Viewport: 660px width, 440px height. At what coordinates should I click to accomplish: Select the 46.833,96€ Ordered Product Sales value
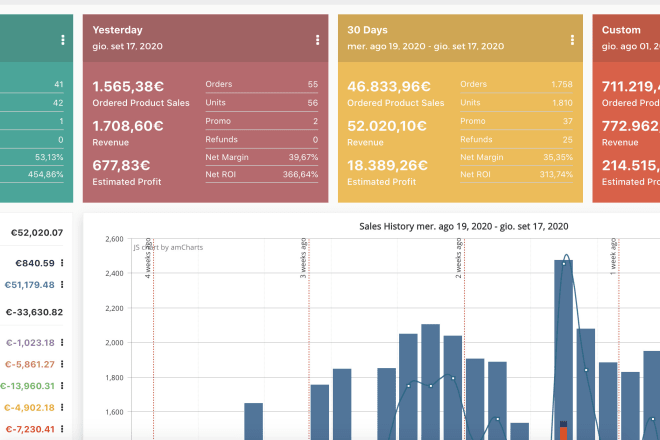coord(389,86)
